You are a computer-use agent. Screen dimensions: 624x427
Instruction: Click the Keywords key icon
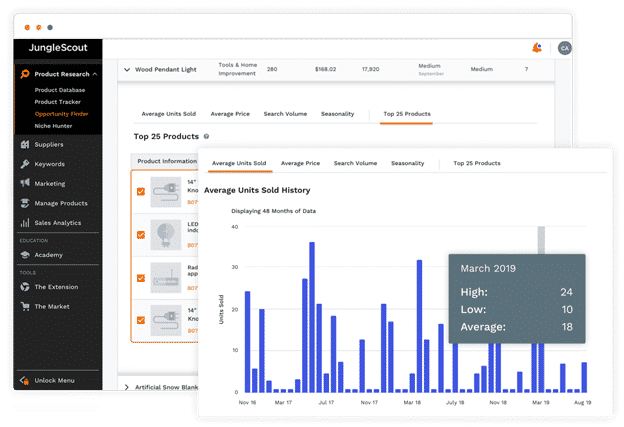(x=25, y=164)
